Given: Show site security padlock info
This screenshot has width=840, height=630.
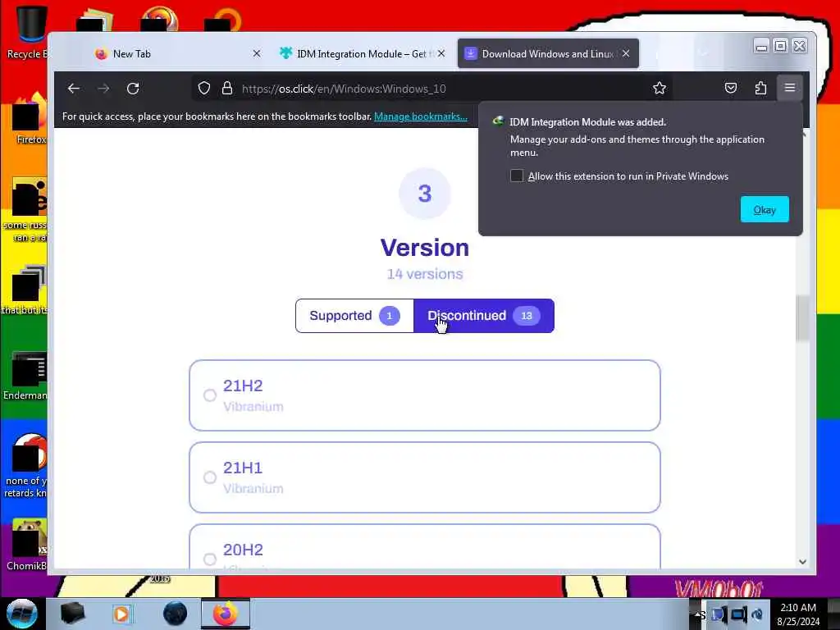Looking at the screenshot, I should [x=227, y=89].
